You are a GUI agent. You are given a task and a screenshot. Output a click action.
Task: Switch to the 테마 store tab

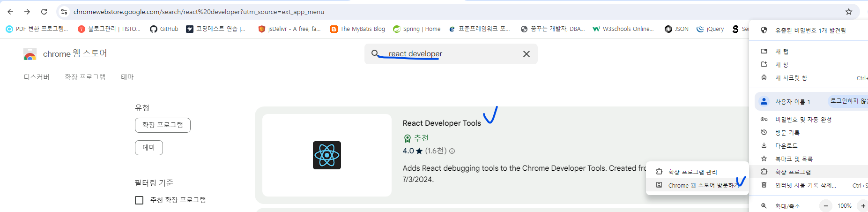[127, 77]
